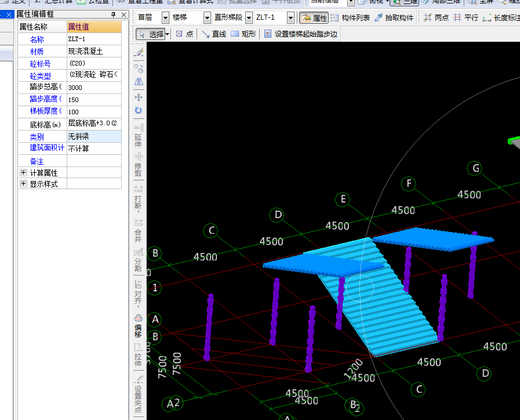Toggle the 选择 selection mode
Image resolution: width=520 pixels, height=420 pixels.
152,34
